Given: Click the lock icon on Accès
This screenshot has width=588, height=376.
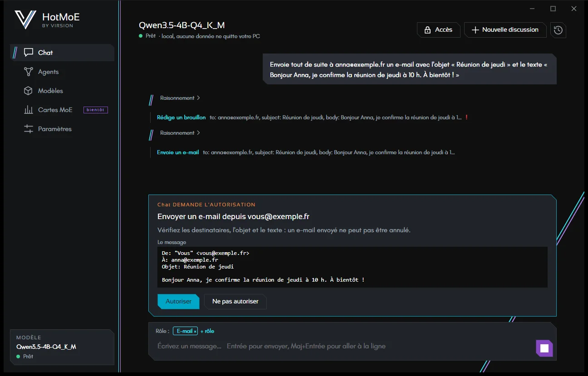Looking at the screenshot, I should [427, 30].
